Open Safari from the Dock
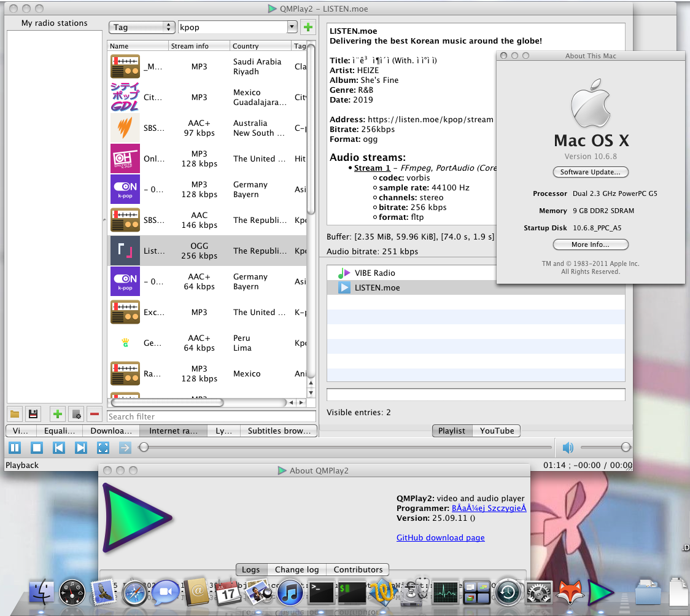690x616 pixels. 134,593
